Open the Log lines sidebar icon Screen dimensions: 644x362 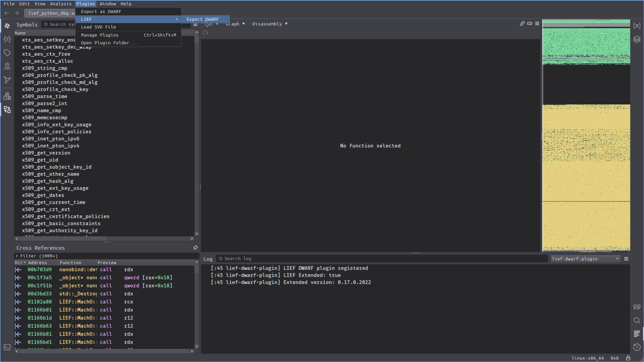pyautogui.click(x=637, y=334)
